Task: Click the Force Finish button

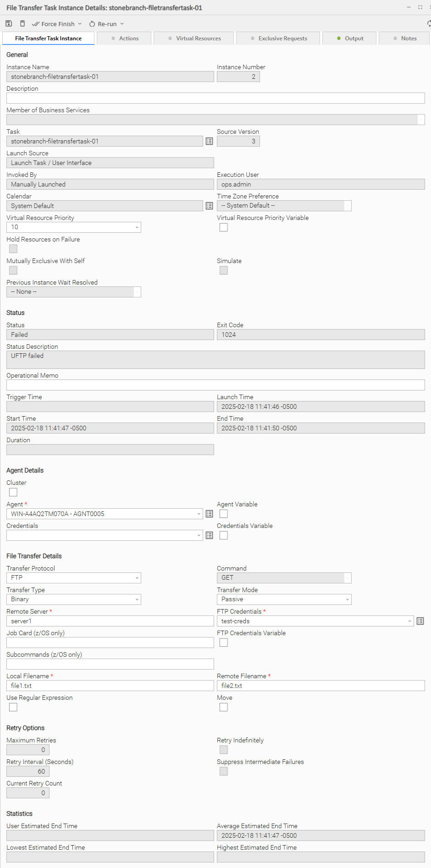Action: click(53, 24)
